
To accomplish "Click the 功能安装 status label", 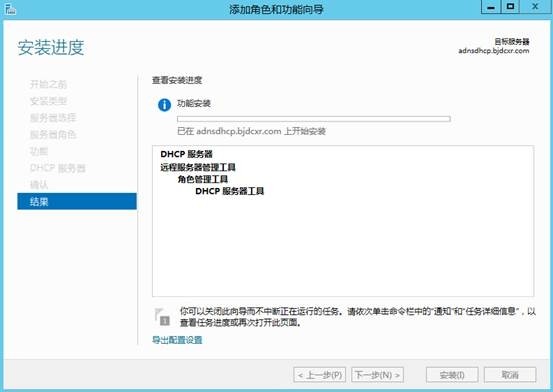I will [194, 103].
